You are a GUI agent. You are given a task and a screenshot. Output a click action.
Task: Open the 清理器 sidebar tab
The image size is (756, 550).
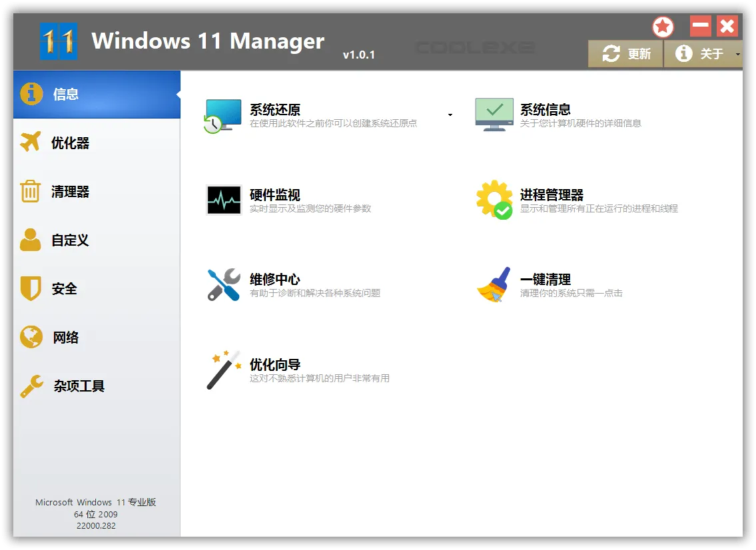[x=97, y=191]
